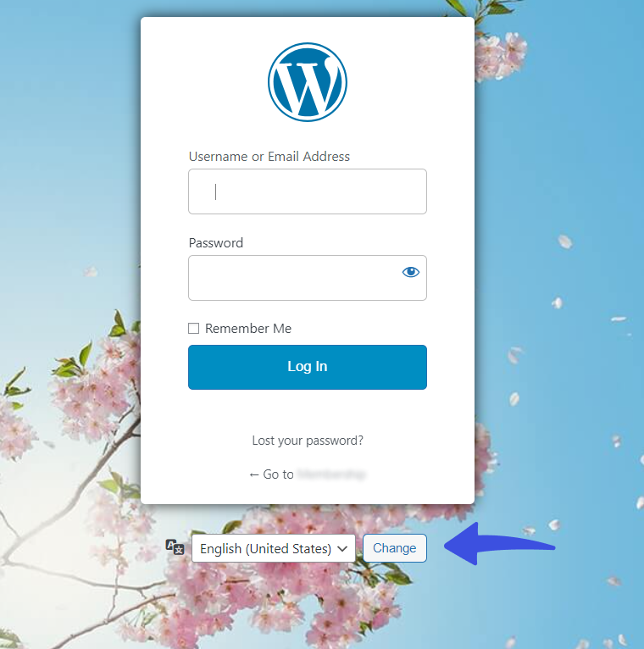Click the Remember Me label text

click(x=248, y=328)
